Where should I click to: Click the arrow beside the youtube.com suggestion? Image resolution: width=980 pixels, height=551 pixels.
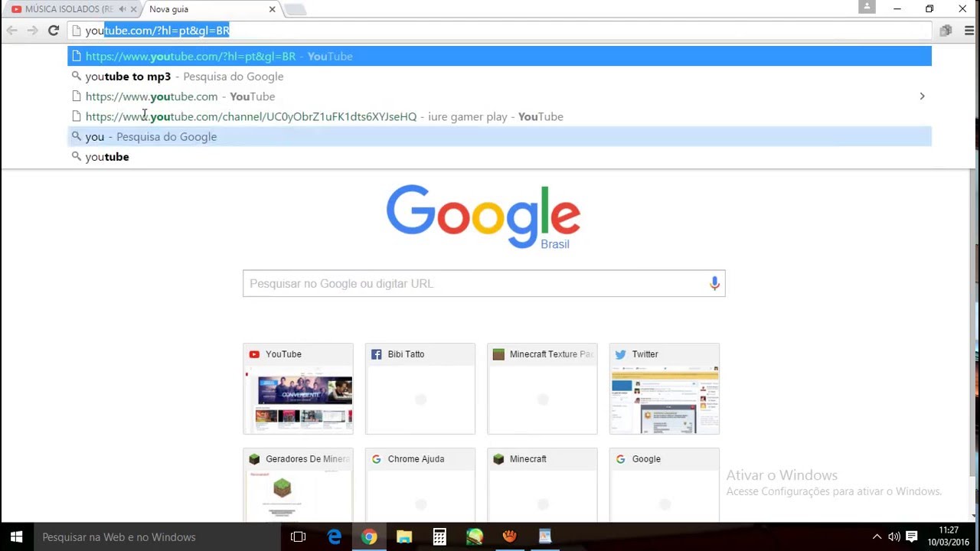(922, 96)
